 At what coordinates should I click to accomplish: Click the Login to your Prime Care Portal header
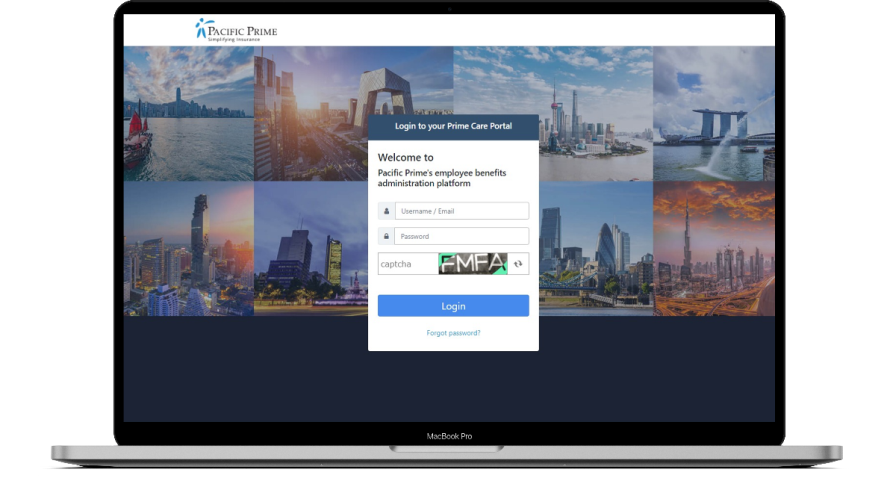click(x=453, y=126)
